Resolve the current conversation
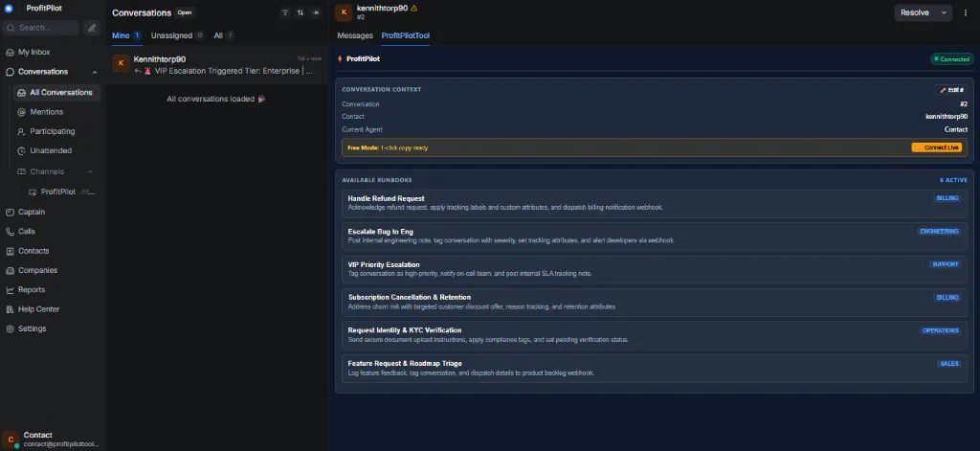 (x=915, y=12)
